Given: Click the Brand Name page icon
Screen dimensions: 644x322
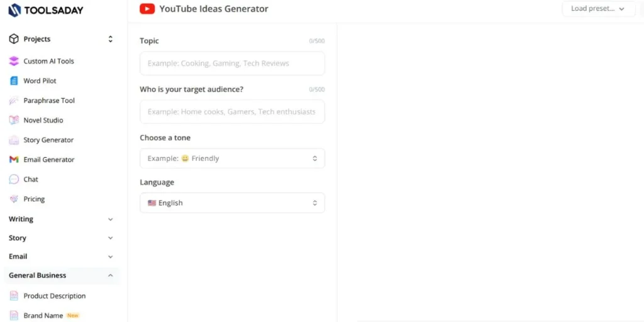Looking at the screenshot, I should [14, 316].
